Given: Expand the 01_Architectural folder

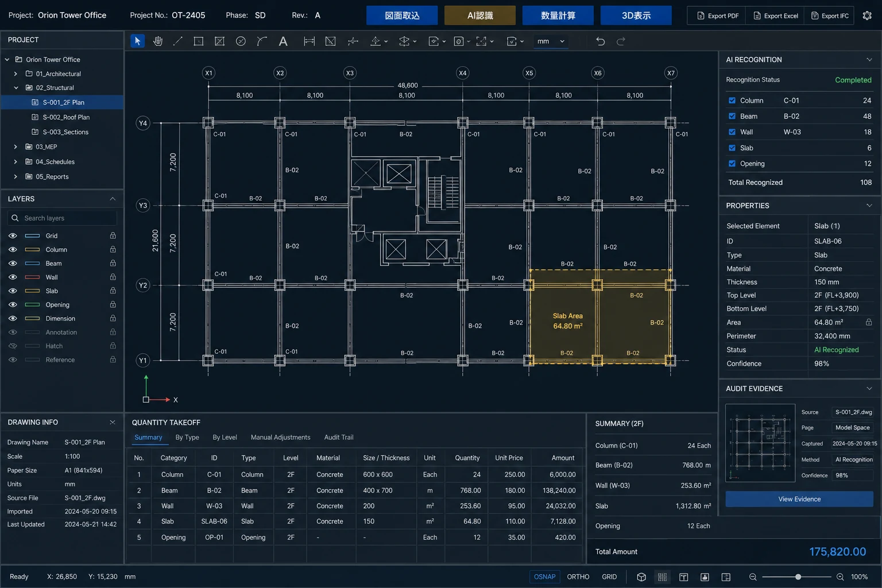Looking at the screenshot, I should click(x=16, y=73).
